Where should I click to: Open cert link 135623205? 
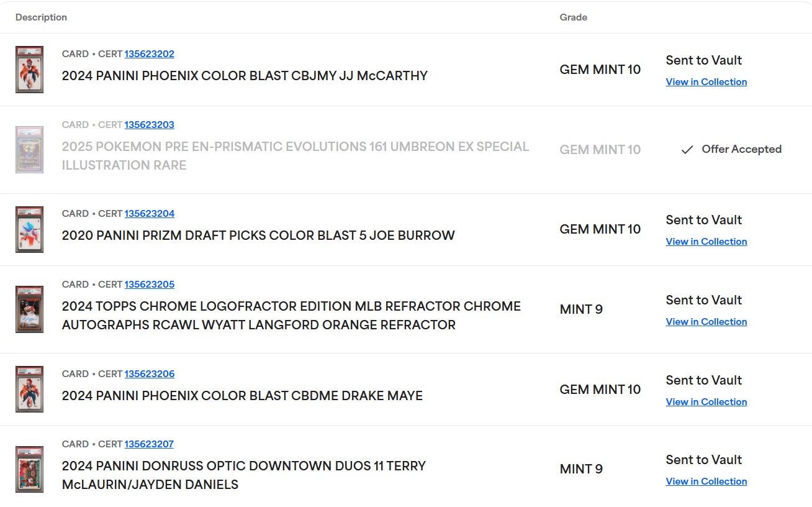149,285
